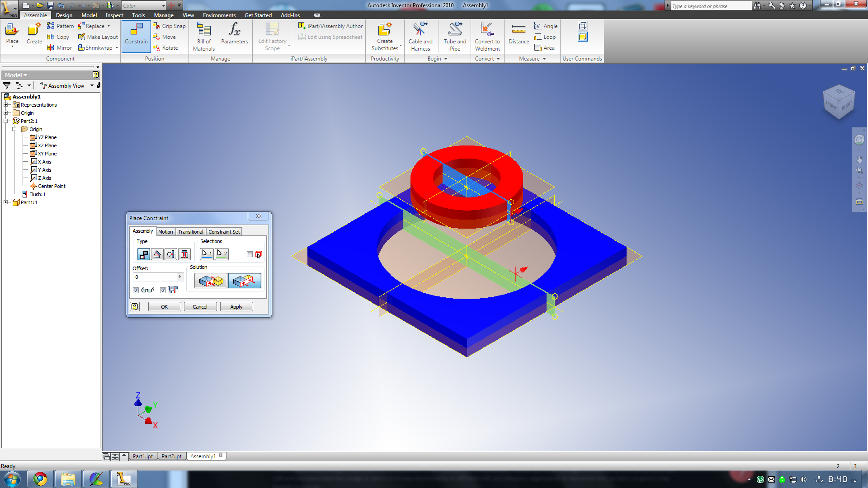Open the Measure panel dropdown arrow
This screenshot has width=868, height=488.
point(544,59)
